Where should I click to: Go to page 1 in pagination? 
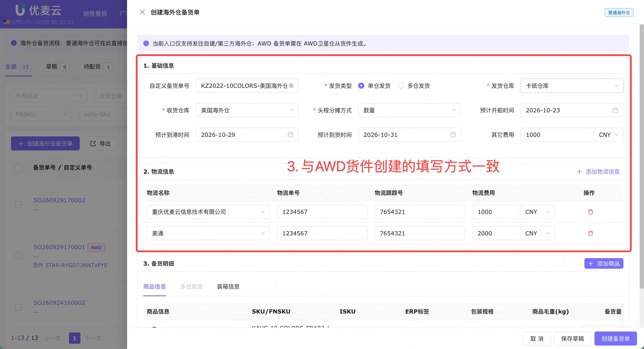pyautogui.click(x=74, y=338)
